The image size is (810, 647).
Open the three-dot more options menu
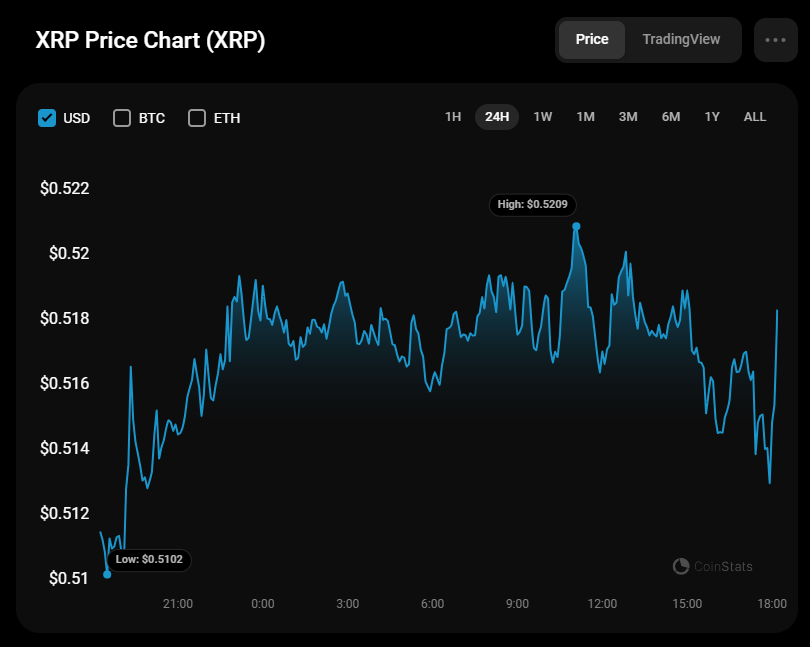point(775,40)
